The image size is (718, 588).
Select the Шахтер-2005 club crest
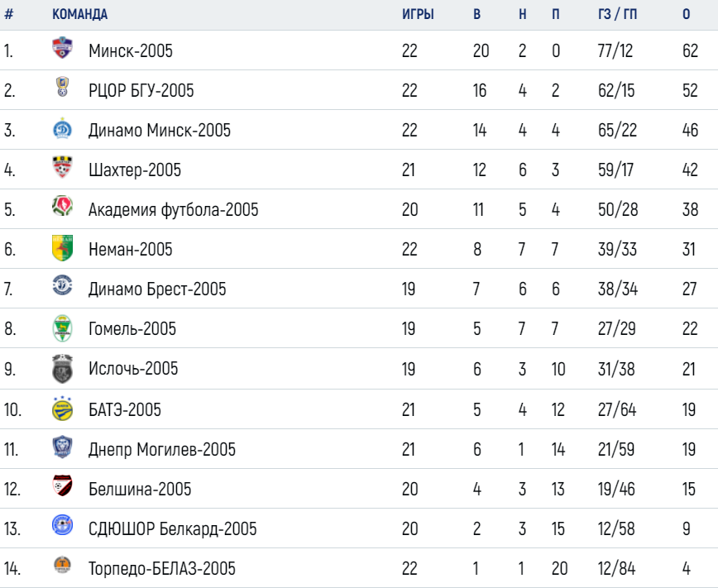click(x=62, y=167)
